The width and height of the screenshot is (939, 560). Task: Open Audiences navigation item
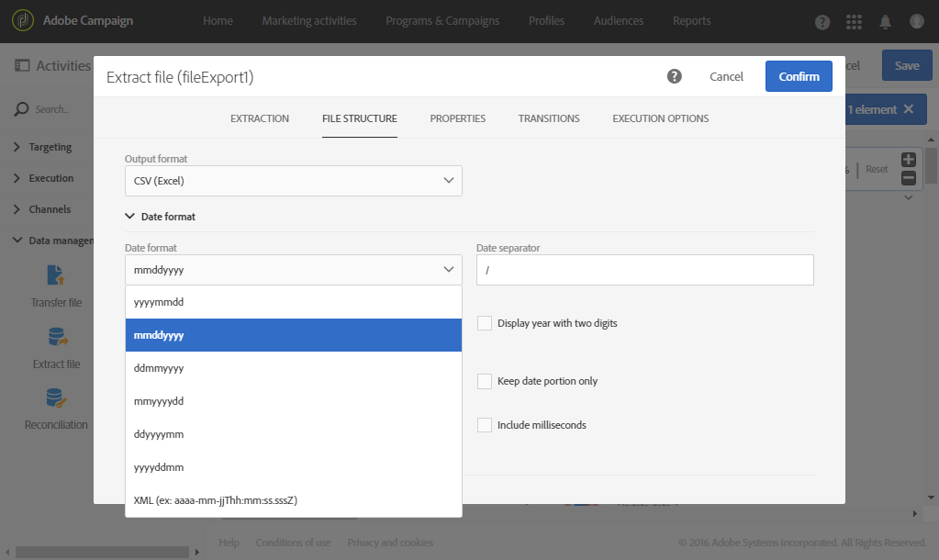click(x=619, y=20)
